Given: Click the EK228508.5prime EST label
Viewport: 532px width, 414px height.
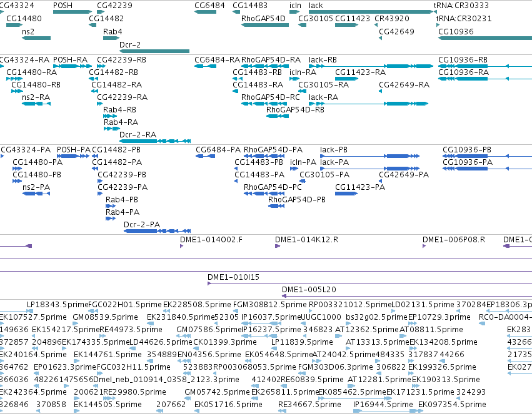Looking at the screenshot, I should click(197, 305).
